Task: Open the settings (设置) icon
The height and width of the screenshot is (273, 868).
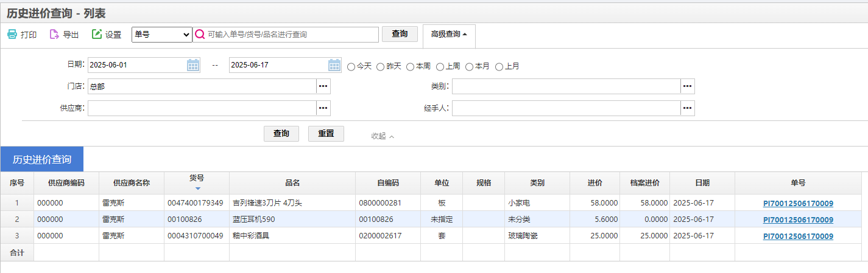Action: click(97, 35)
